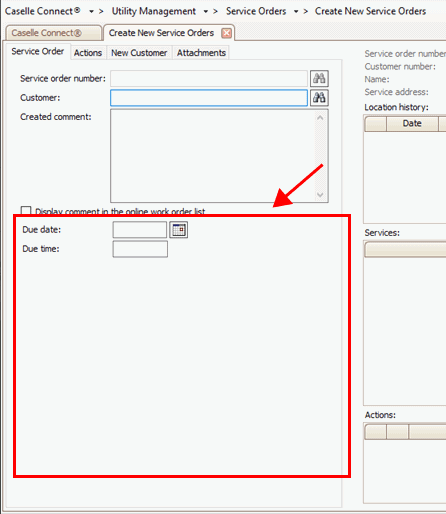The width and height of the screenshot is (446, 514).
Task: Click Create New Service Orders breadcrumb link
Action: 370,11
